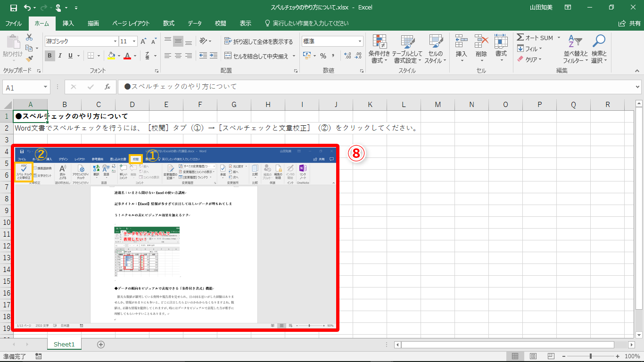Toggle bold formatting
The width and height of the screenshot is (644, 362).
click(50, 56)
